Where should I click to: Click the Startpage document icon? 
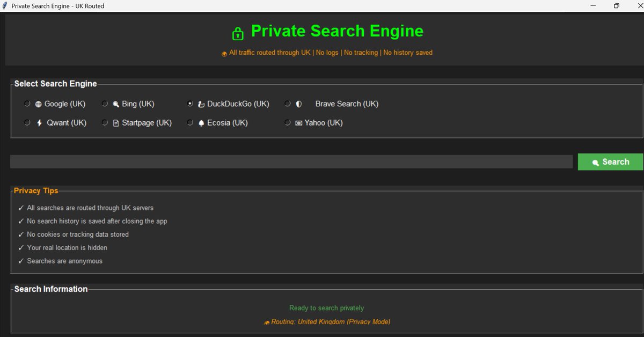pyautogui.click(x=116, y=123)
